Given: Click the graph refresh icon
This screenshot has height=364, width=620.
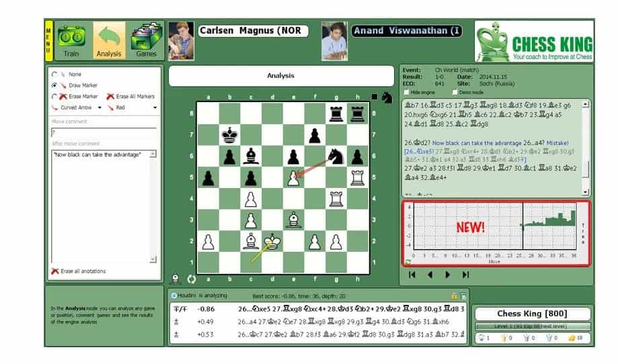Looking at the screenshot, I should pos(408,262).
